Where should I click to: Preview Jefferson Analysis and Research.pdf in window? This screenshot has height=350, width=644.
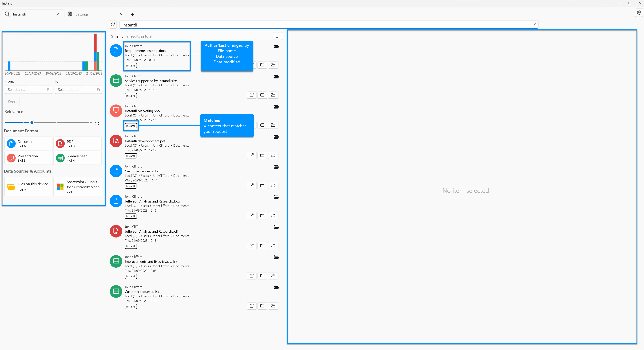(x=262, y=246)
